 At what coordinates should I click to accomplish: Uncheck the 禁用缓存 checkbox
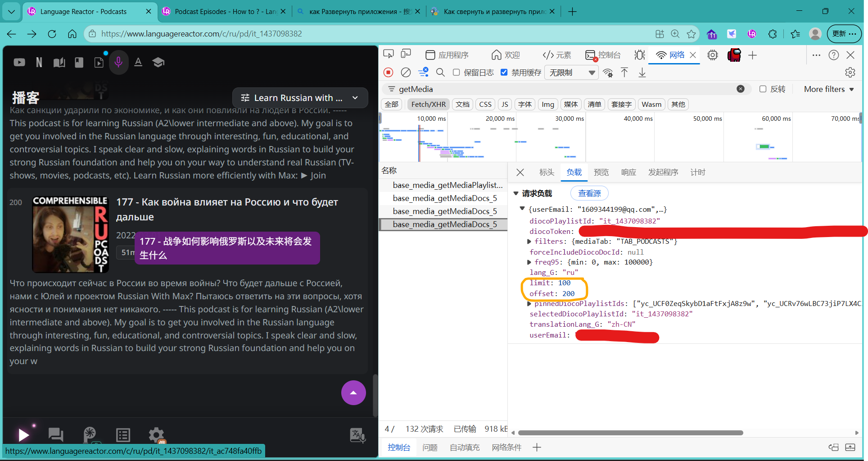504,72
